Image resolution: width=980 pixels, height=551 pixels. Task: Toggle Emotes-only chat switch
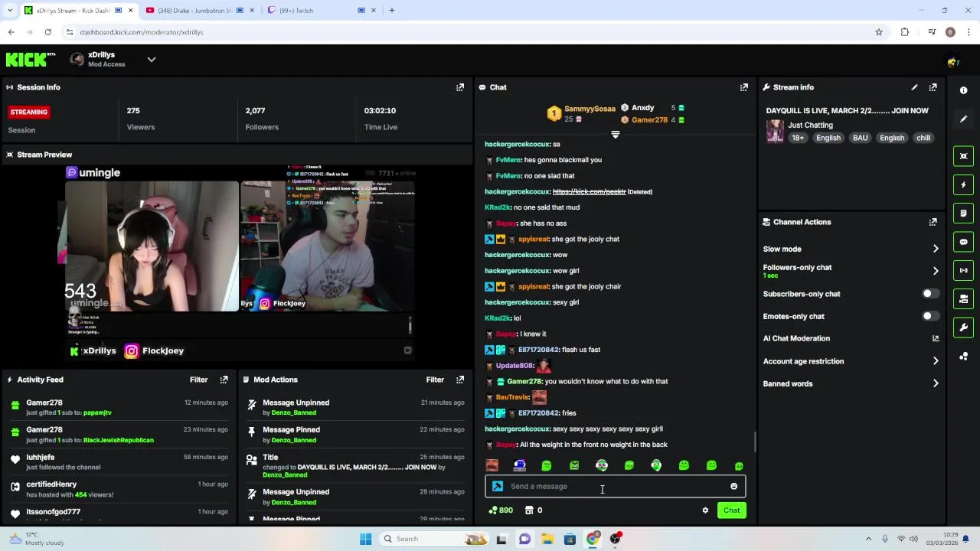[x=929, y=316]
